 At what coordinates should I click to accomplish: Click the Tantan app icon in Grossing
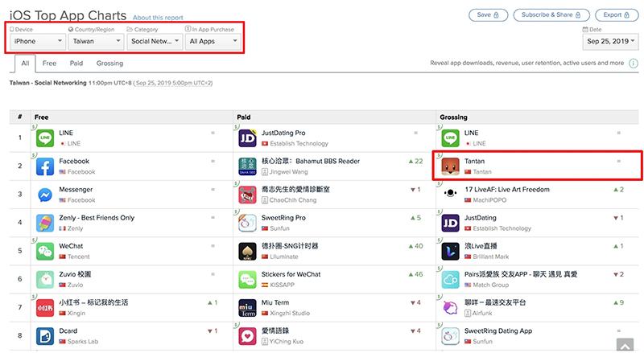tap(451, 166)
